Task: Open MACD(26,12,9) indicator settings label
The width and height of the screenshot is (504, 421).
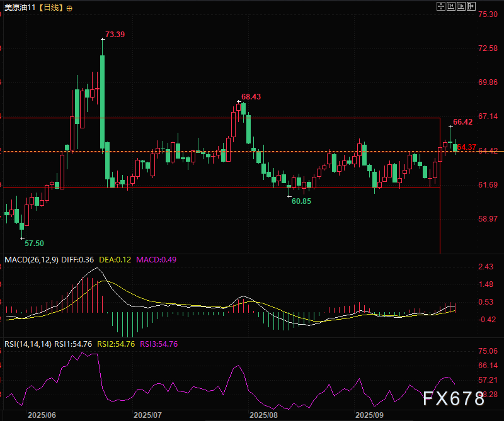Action: [31, 260]
